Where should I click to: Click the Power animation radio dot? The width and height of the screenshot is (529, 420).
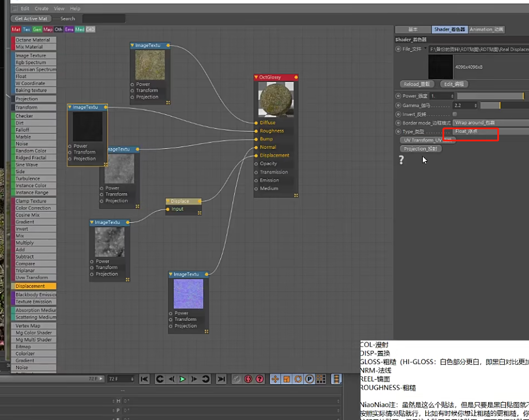pyautogui.click(x=398, y=96)
